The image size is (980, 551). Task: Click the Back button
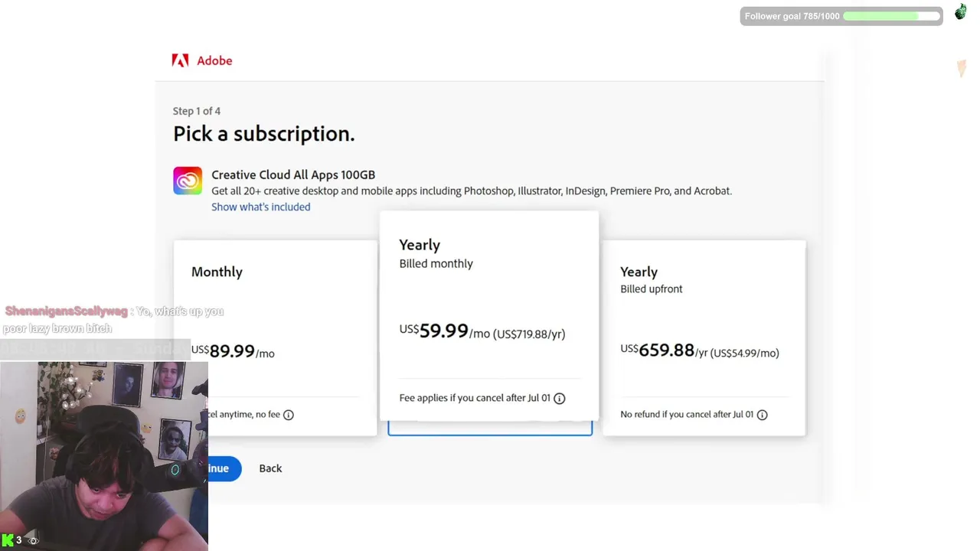270,468
